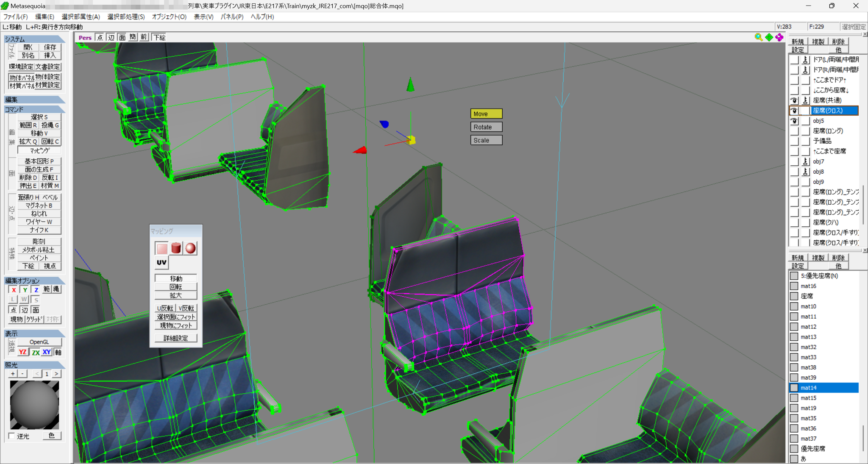Viewport: 868px width, 464px height.
Task: Select the sphere mapping icon
Action: 191,248
